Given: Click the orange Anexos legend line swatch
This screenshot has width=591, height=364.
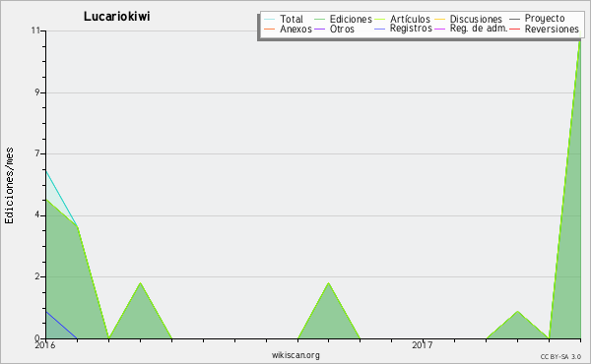Looking at the screenshot, I should pos(270,29).
